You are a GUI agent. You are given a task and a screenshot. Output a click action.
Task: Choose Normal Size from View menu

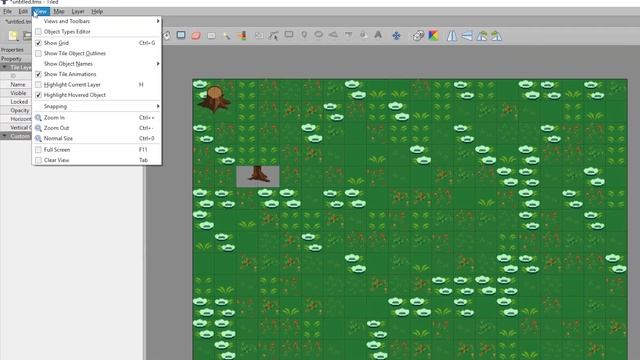coord(97,138)
